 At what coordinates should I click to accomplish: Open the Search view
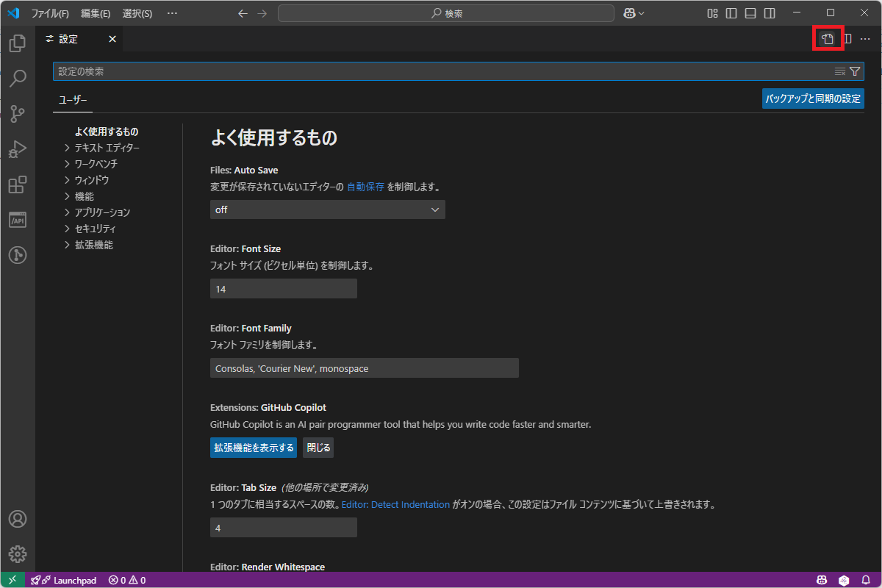tap(17, 78)
